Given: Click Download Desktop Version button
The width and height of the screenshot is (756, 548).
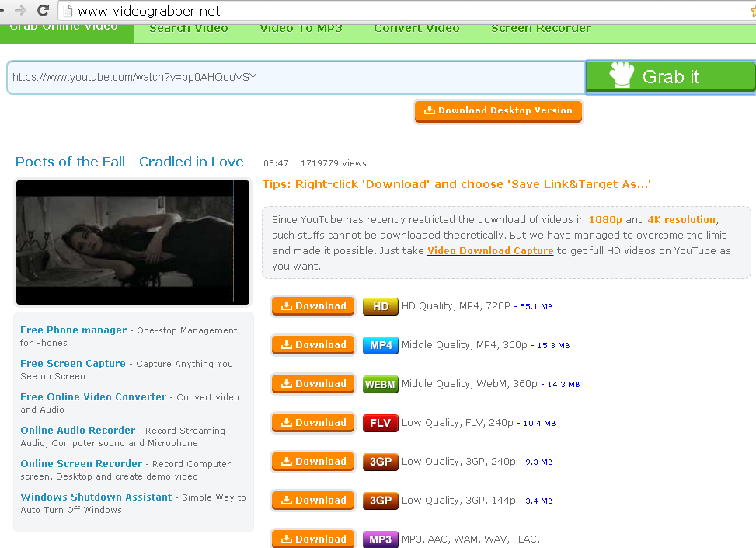Looking at the screenshot, I should pyautogui.click(x=498, y=110).
